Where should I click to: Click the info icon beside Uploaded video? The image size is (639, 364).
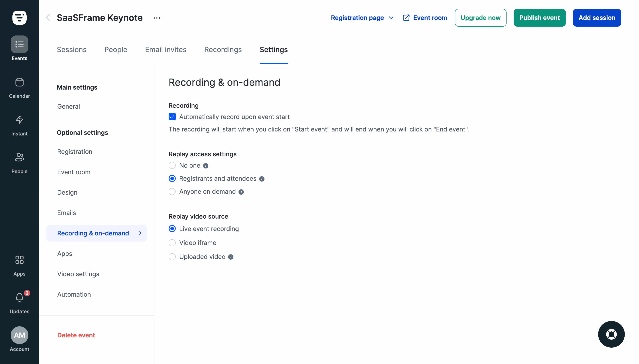click(231, 257)
